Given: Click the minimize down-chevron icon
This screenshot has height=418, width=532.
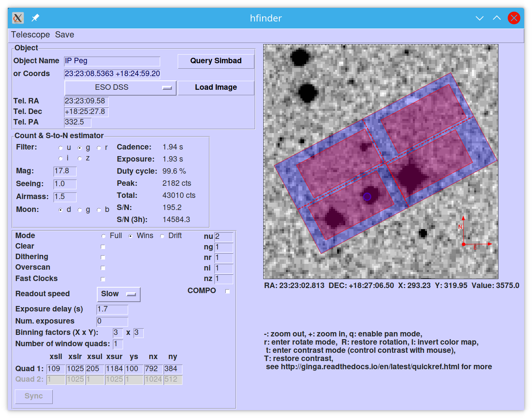Looking at the screenshot, I should (x=480, y=18).
